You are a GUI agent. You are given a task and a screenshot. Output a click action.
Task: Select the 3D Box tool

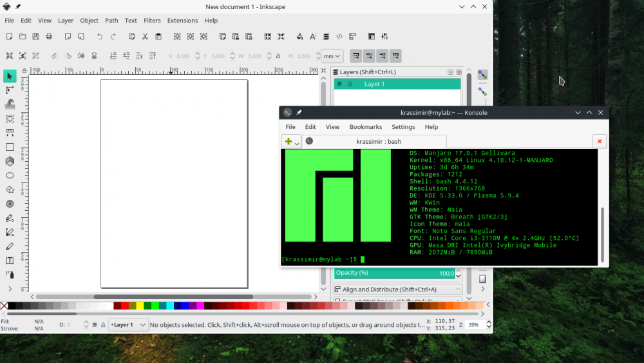pyautogui.click(x=10, y=161)
